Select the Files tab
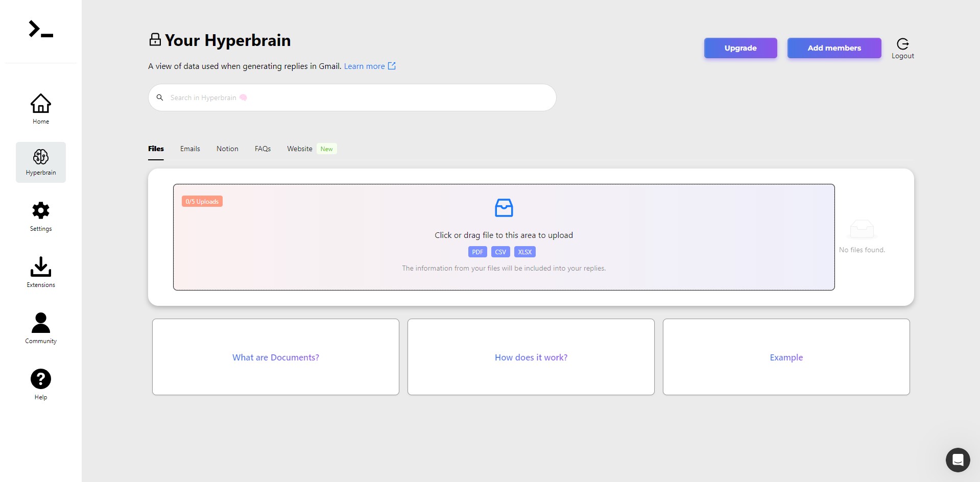 tap(156, 149)
